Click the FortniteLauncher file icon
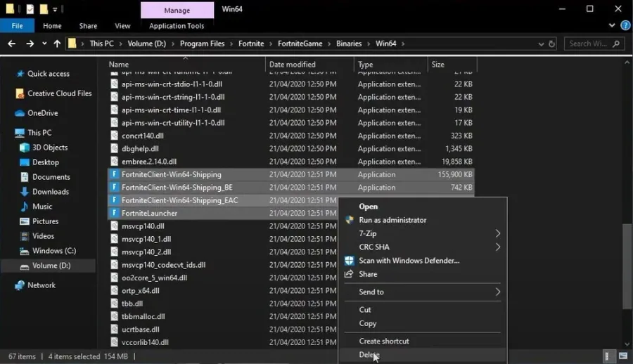Screen dimensions: 633x364 click(x=114, y=213)
